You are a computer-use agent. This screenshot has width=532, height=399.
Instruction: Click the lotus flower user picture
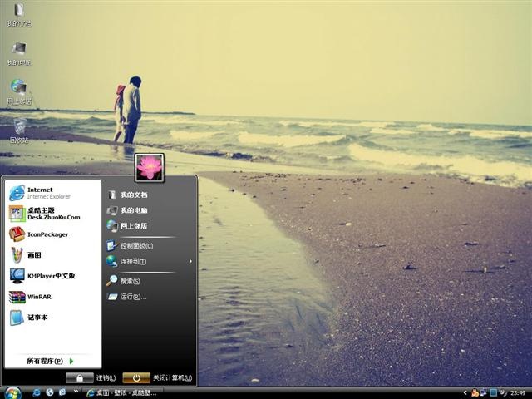coord(150,167)
